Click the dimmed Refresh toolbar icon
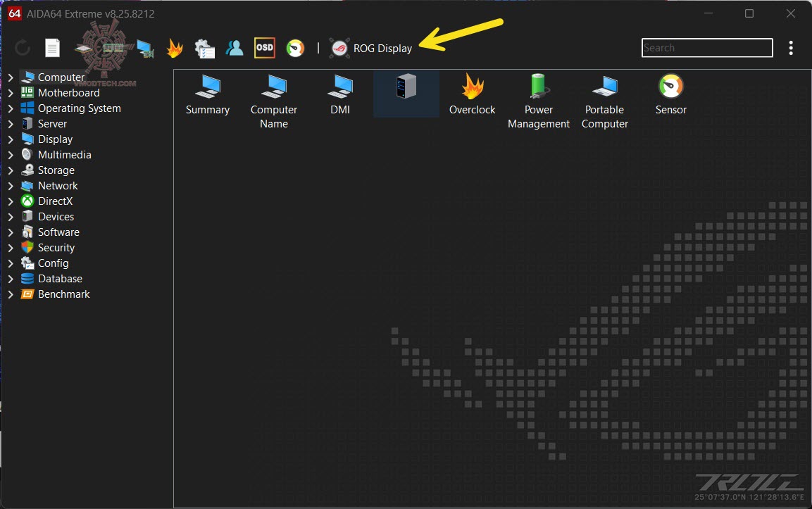812x509 pixels. pyautogui.click(x=23, y=48)
